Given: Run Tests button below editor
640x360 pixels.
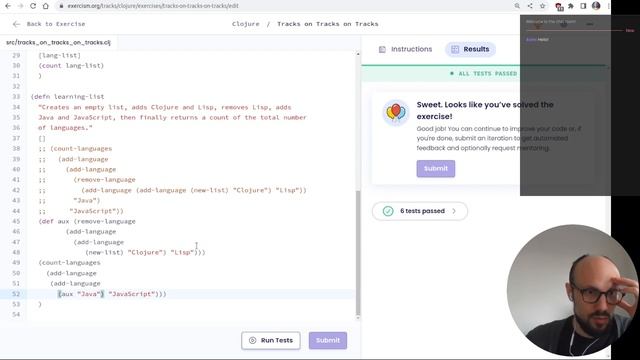Looking at the screenshot, I should point(271,340).
